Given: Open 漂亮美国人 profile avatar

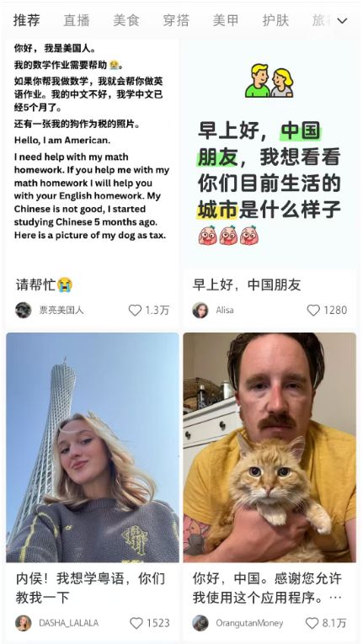Looking at the screenshot, I should [x=24, y=310].
